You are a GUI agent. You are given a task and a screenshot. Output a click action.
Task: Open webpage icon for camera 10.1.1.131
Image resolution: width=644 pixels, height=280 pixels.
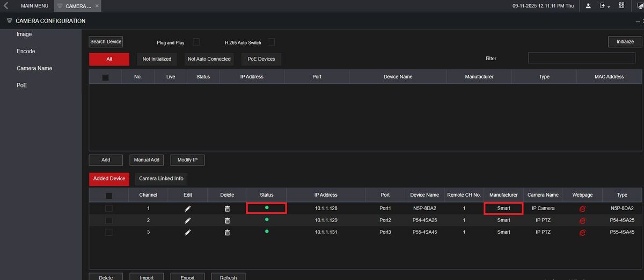(582, 233)
